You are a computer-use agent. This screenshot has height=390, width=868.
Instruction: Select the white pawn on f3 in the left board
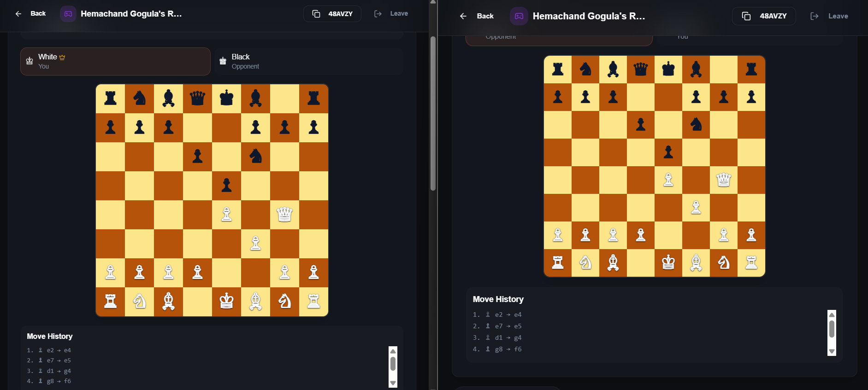[x=255, y=243]
